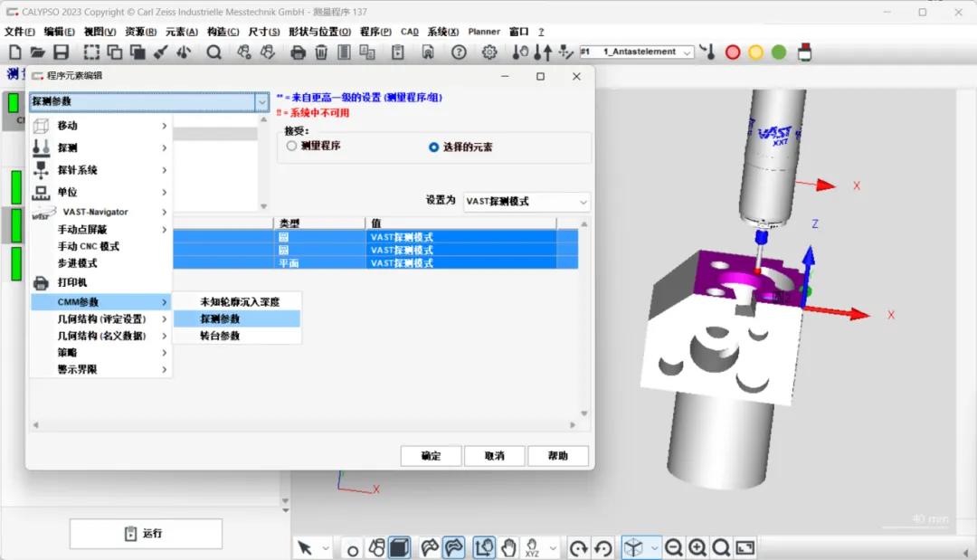The width and height of the screenshot is (977, 560).
Task: Open the dropdown arrow beside the pointer tool
Action: click(326, 548)
